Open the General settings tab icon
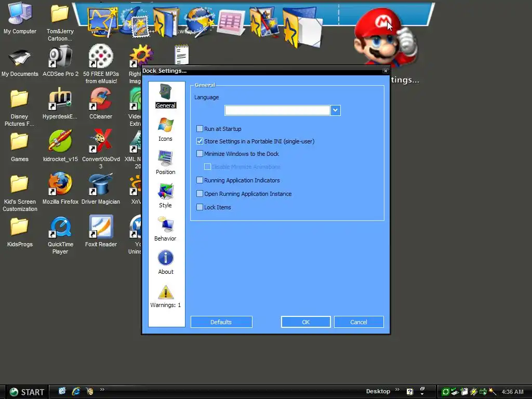The image size is (532, 399). tap(166, 96)
